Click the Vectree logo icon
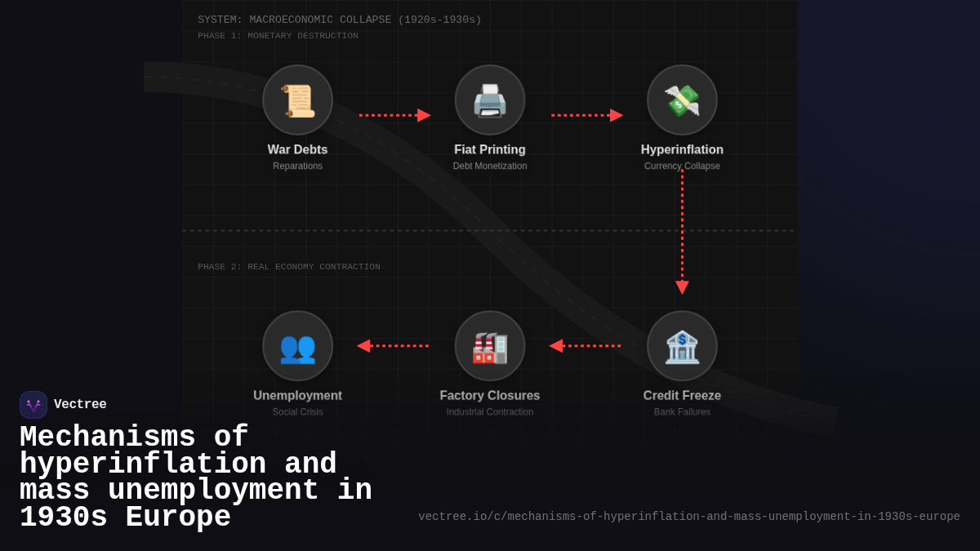The image size is (980, 551). (33, 404)
